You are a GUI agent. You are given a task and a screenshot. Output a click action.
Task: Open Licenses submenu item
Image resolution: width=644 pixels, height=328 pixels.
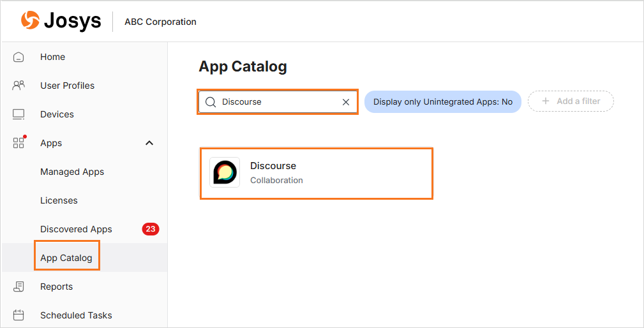click(59, 200)
